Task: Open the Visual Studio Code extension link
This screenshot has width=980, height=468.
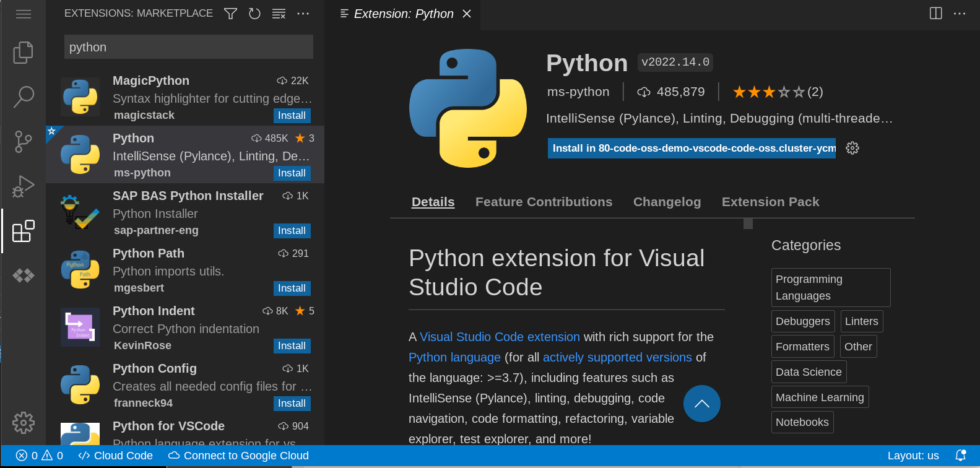Action: click(499, 337)
